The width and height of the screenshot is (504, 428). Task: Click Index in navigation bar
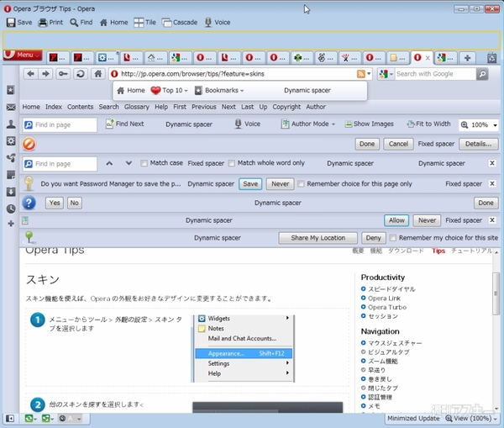point(54,107)
